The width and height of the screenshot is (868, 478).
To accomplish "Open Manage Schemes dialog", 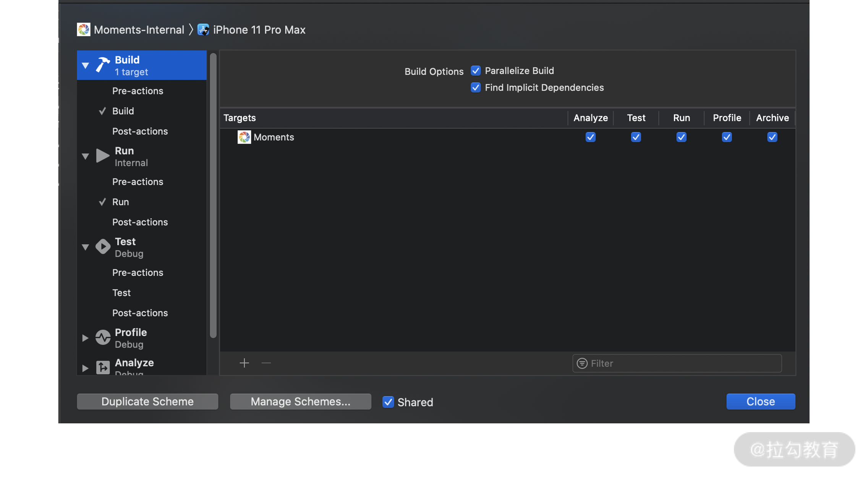I will tap(300, 402).
